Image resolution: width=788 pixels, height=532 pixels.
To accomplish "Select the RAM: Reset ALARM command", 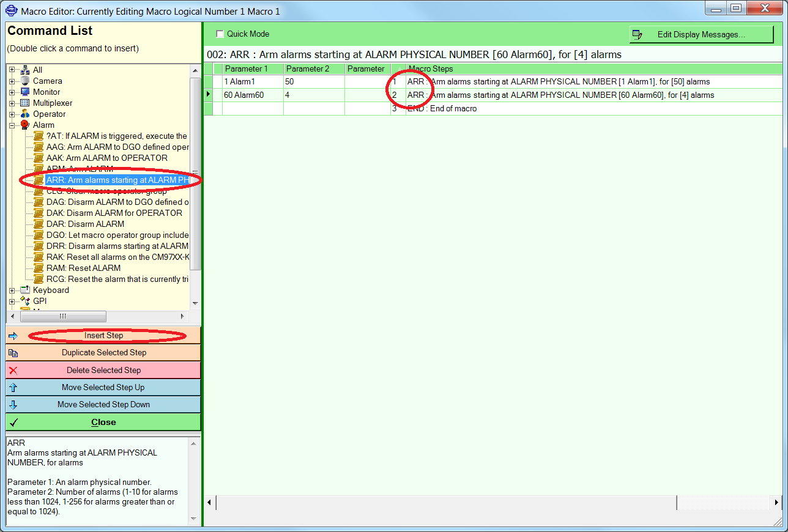I will pyautogui.click(x=83, y=268).
